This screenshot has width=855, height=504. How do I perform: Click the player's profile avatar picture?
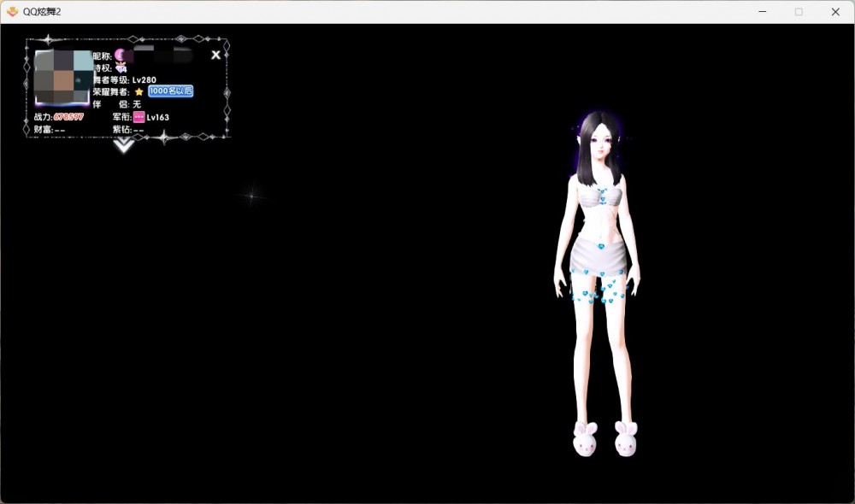pyautogui.click(x=62, y=77)
